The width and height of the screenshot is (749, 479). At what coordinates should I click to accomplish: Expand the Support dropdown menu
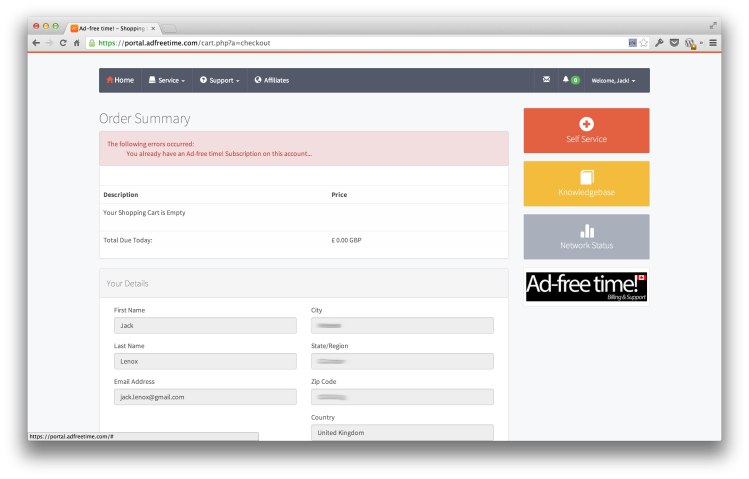pyautogui.click(x=219, y=80)
